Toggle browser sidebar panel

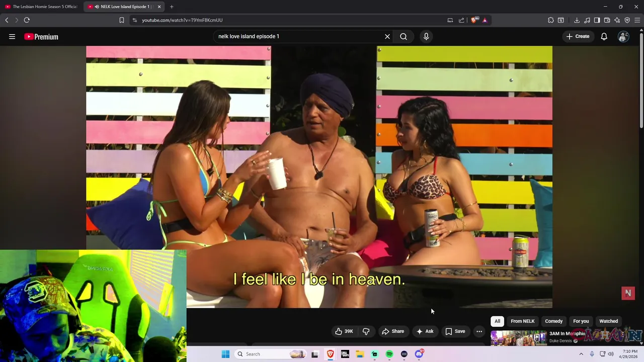click(x=597, y=20)
